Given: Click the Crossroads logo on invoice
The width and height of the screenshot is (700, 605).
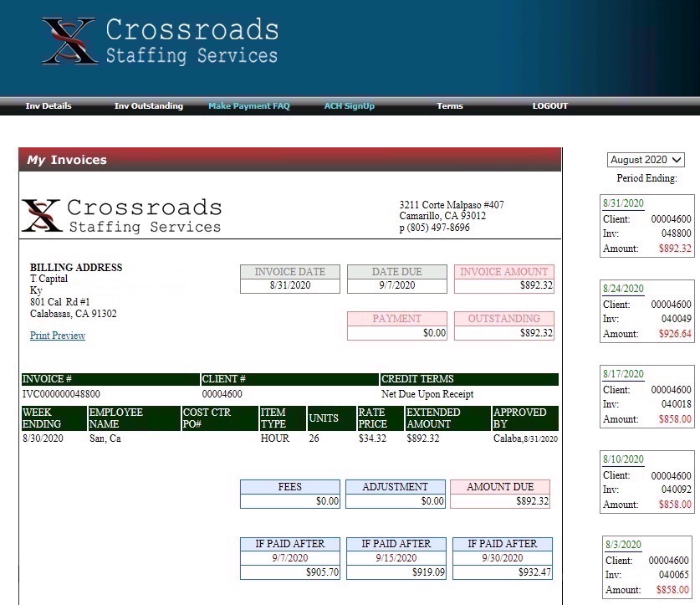Looking at the screenshot, I should [122, 215].
